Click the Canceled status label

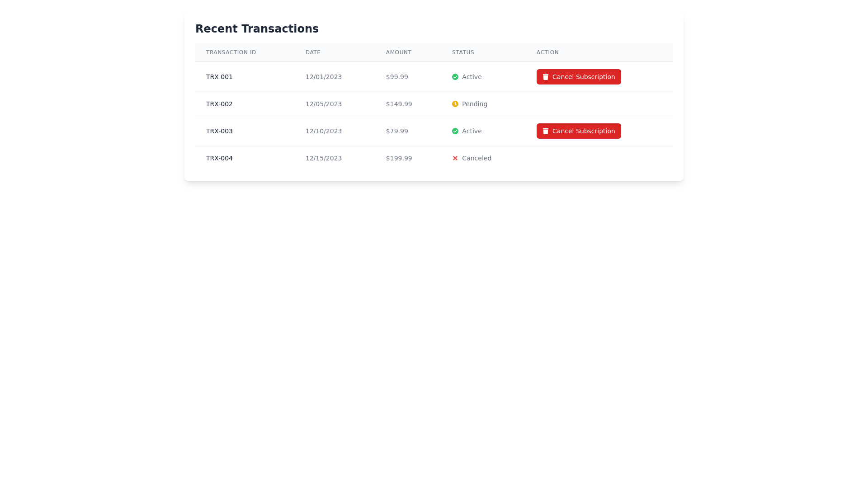point(476,158)
